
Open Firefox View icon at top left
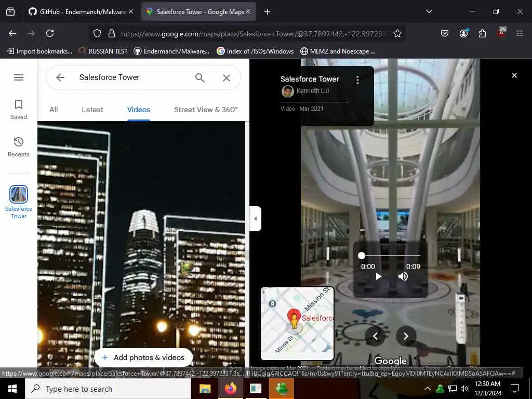[x=10, y=12]
